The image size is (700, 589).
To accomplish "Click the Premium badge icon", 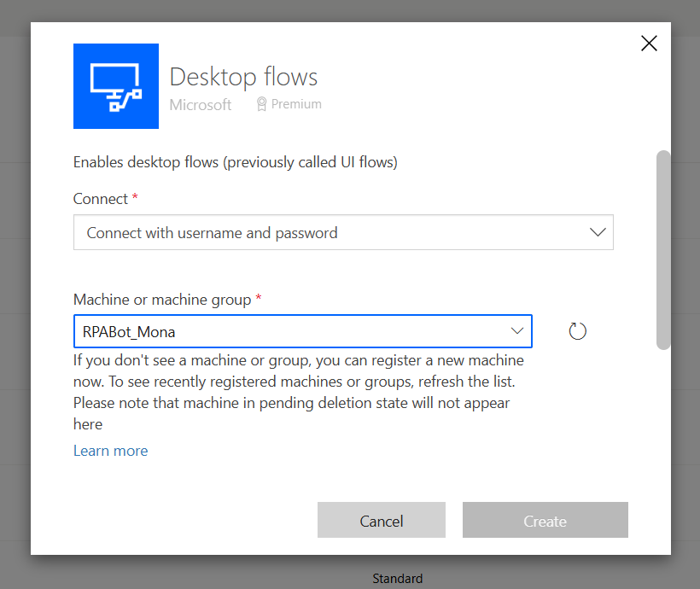I will [x=261, y=104].
